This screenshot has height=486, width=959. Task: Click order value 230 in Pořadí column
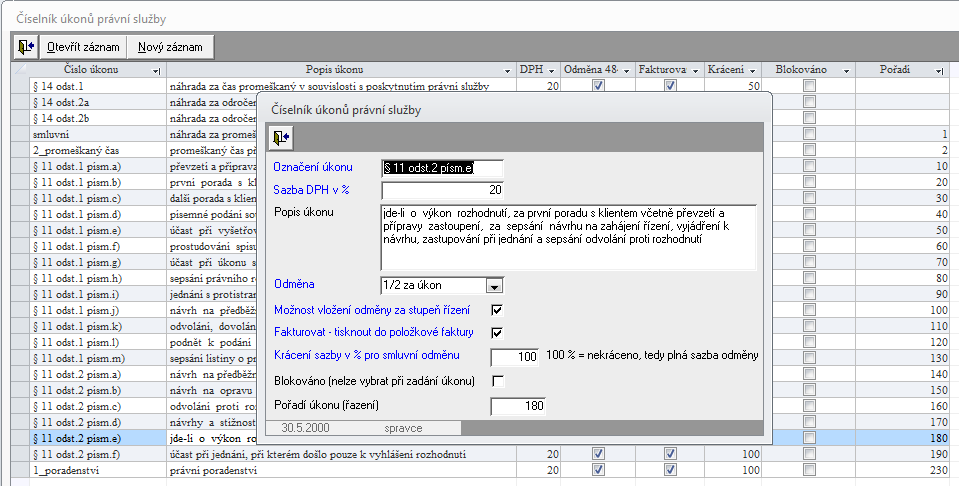pyautogui.click(x=902, y=470)
